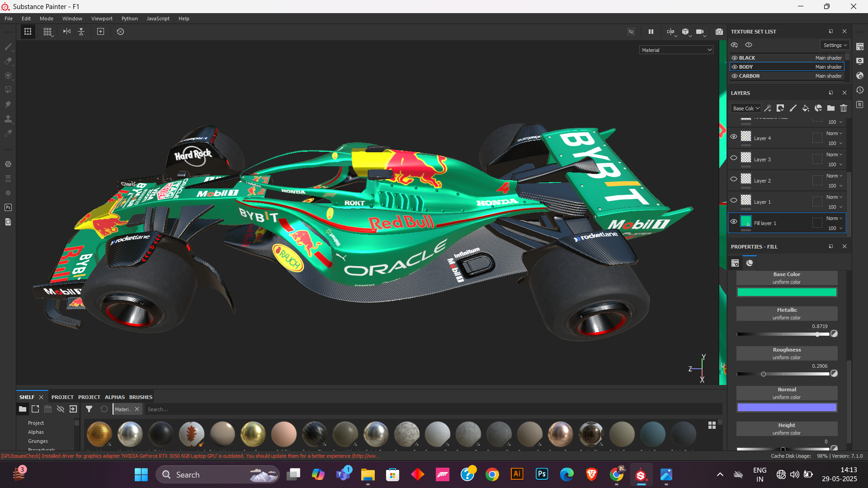Adjust the Roughness slider
Viewport: 868px width, 488px height.
pyautogui.click(x=783, y=374)
